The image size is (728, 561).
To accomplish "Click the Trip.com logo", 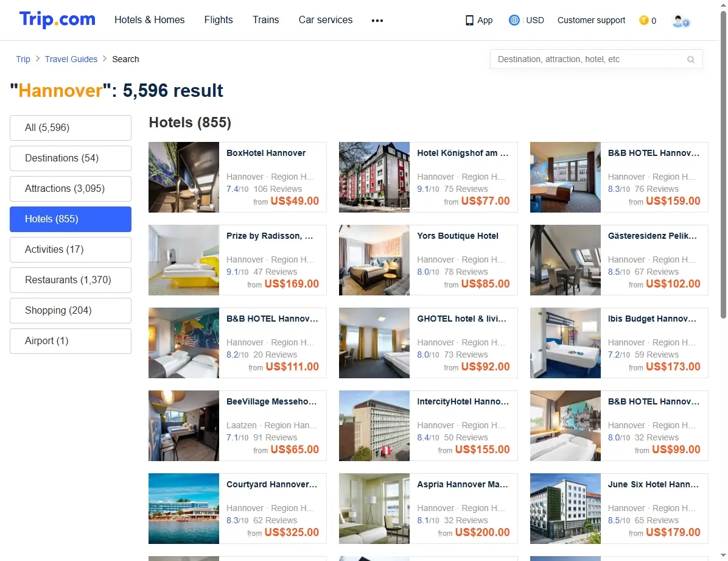I will [x=57, y=19].
